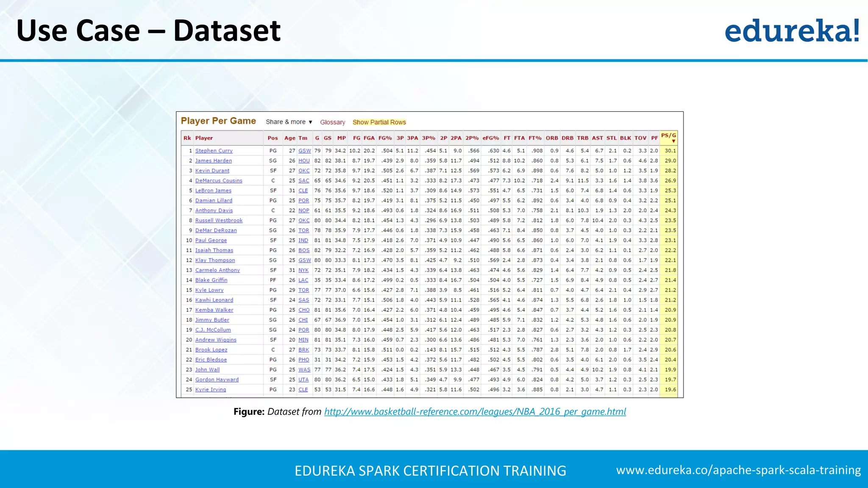Click the Player column header

click(204, 138)
